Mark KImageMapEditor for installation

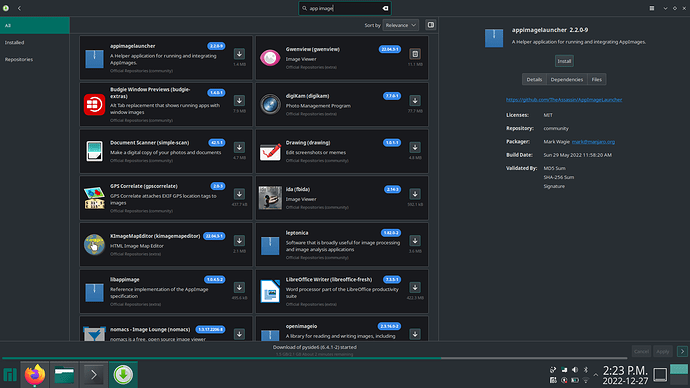(x=239, y=241)
